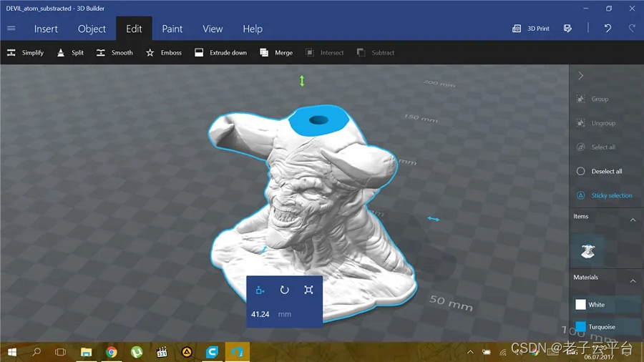The width and height of the screenshot is (644, 362).
Task: Click the Simplify label
Action: click(x=33, y=52)
